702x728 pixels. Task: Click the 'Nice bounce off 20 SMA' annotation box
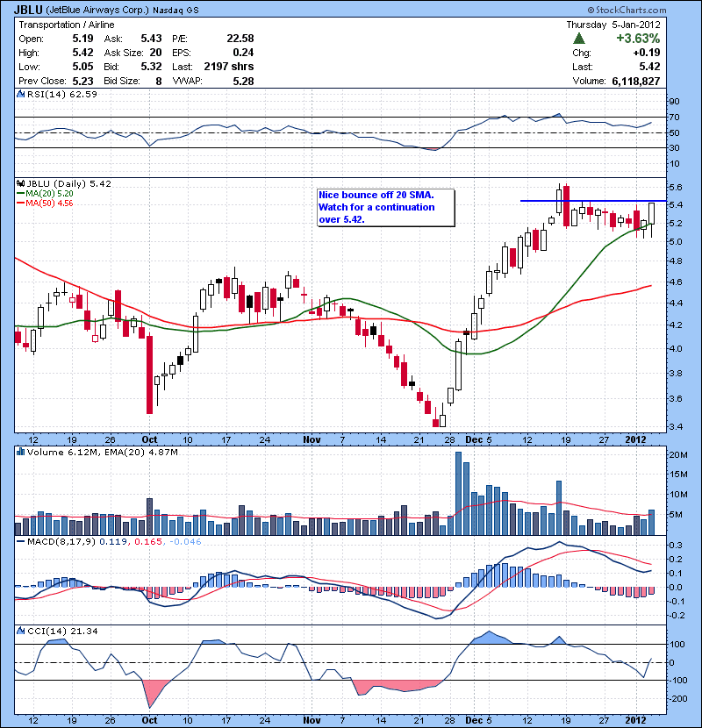click(x=385, y=208)
